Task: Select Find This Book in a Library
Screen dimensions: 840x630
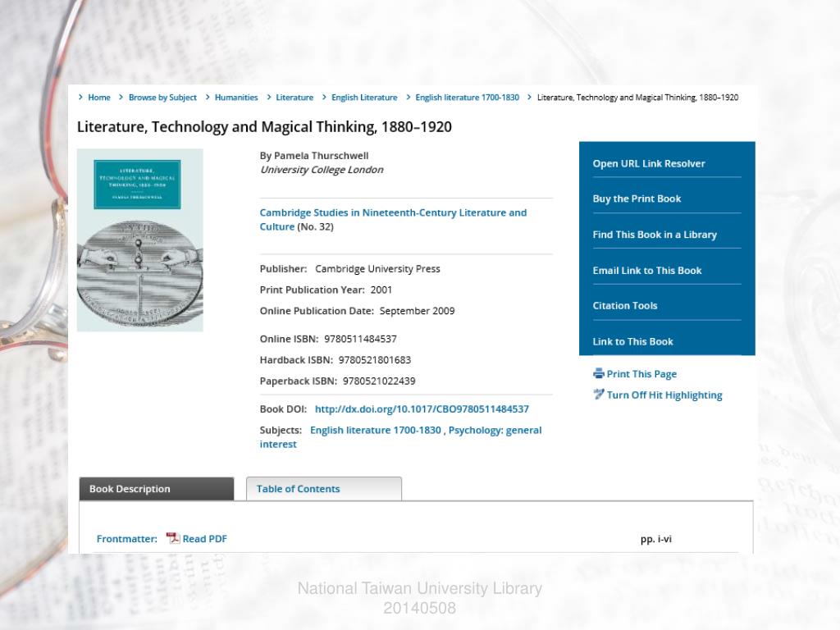Action: pos(655,235)
